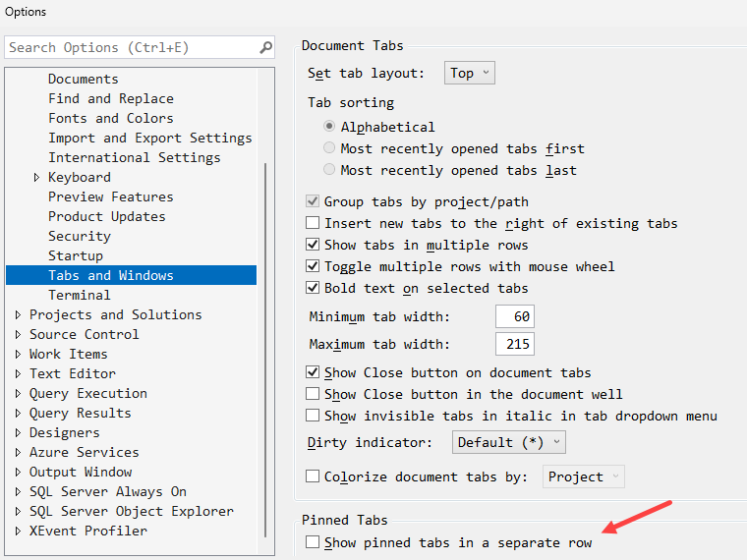
Task: Enable Show pinned tabs in separate row
Action: point(313,542)
